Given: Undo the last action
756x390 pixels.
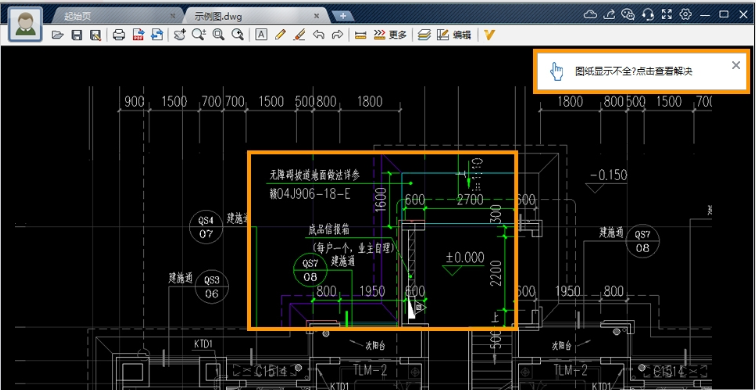Looking at the screenshot, I should pos(318,35).
